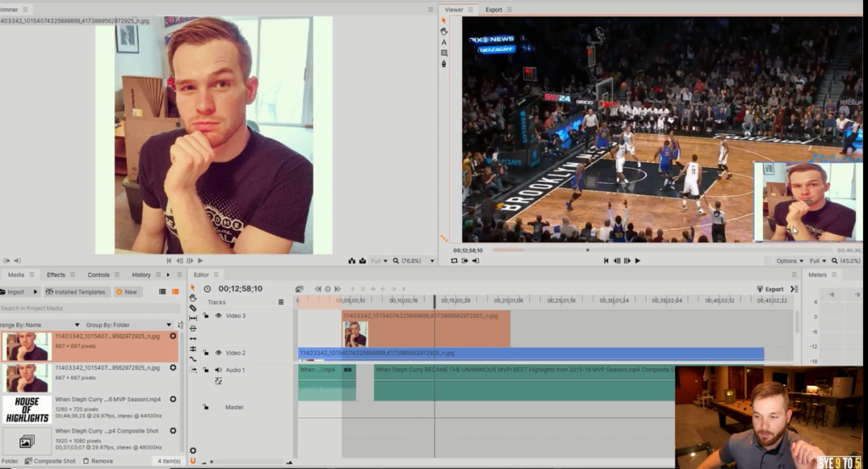Expand the Import arrow menu

(x=35, y=292)
